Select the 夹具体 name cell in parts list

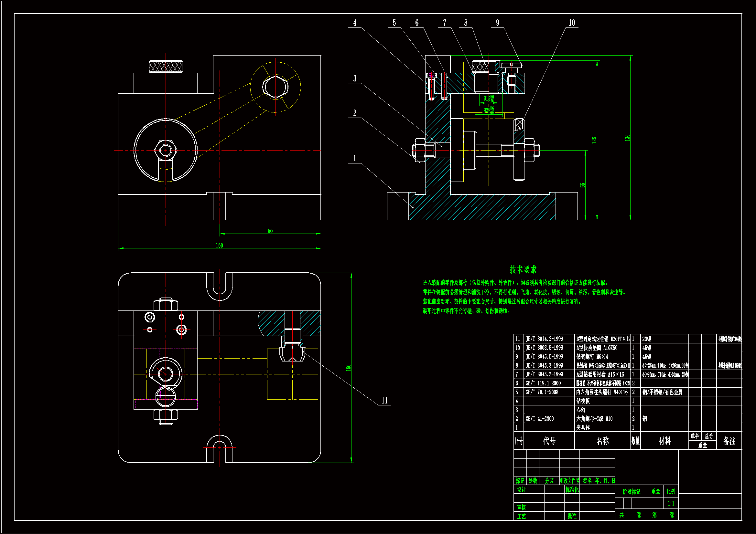click(x=583, y=427)
